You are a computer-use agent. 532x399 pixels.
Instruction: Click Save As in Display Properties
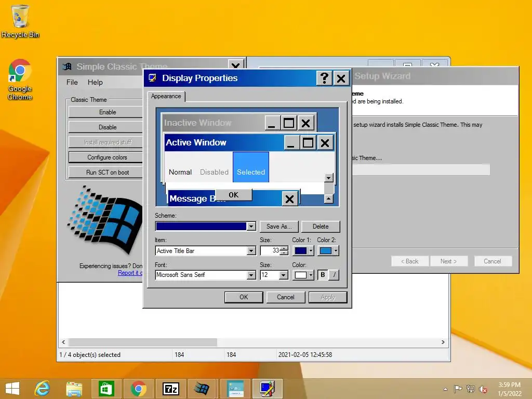(x=279, y=227)
